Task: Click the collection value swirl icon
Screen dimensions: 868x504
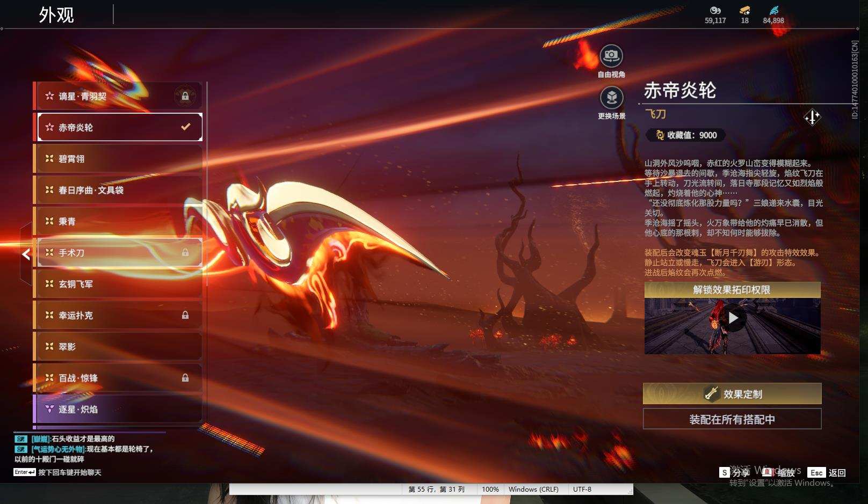Action: (660, 135)
